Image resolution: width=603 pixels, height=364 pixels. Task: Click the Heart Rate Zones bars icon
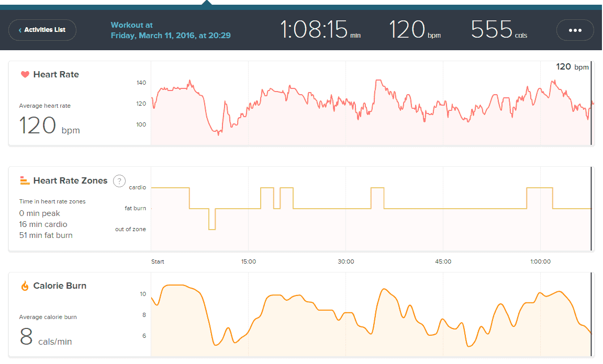point(25,181)
